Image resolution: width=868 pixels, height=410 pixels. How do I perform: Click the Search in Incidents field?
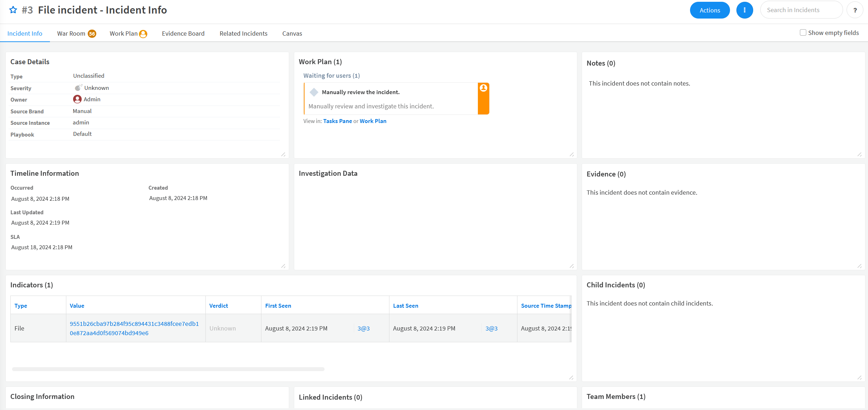pyautogui.click(x=801, y=10)
